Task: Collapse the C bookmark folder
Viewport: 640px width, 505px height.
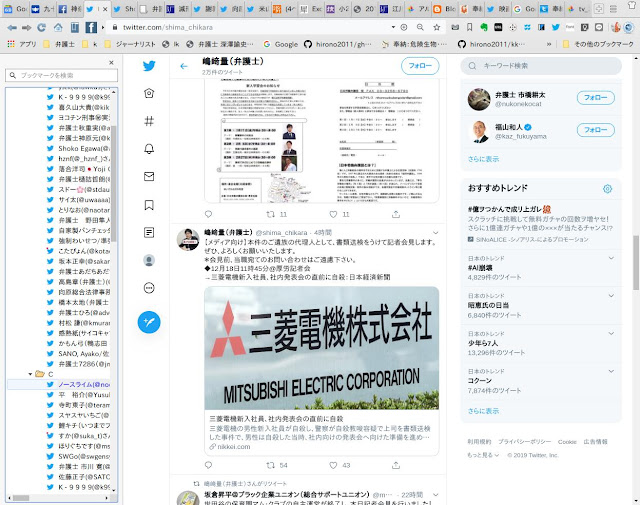Action: pyautogui.click(x=30, y=374)
